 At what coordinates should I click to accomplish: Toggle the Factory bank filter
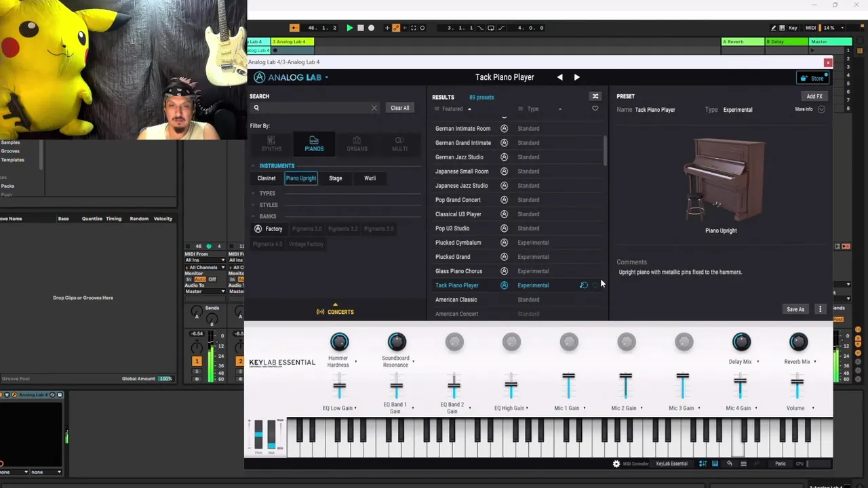point(269,229)
